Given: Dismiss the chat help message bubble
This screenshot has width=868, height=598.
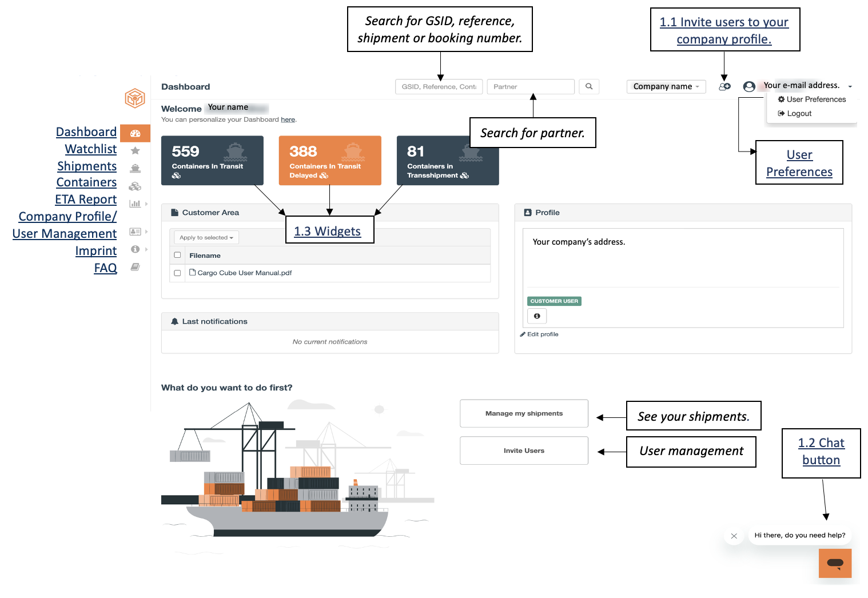Looking at the screenshot, I should (x=734, y=536).
